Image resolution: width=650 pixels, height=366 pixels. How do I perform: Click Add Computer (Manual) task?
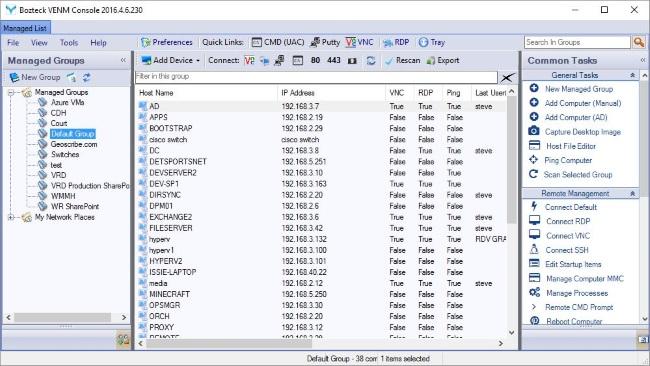tap(583, 103)
